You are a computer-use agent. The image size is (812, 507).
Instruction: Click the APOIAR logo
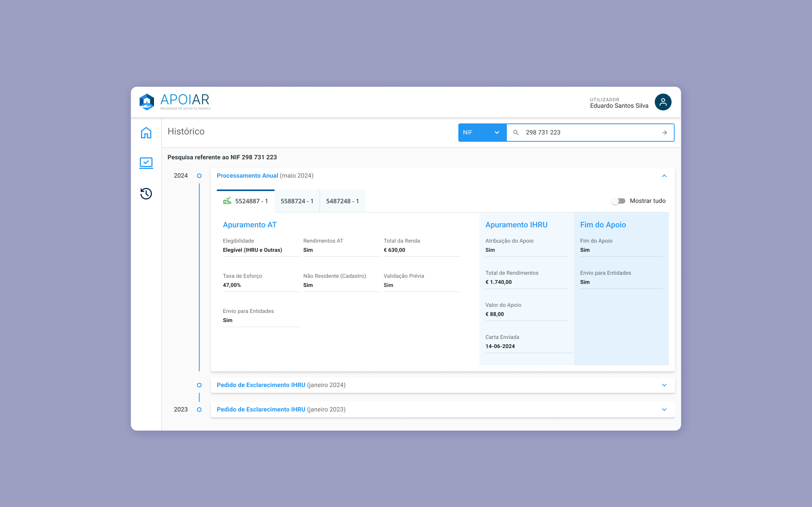[x=175, y=102]
